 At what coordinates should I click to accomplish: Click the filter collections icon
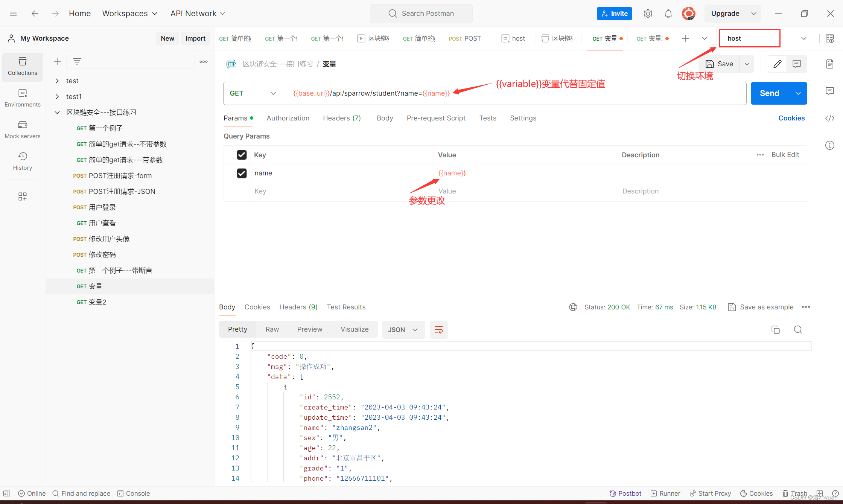(x=77, y=62)
